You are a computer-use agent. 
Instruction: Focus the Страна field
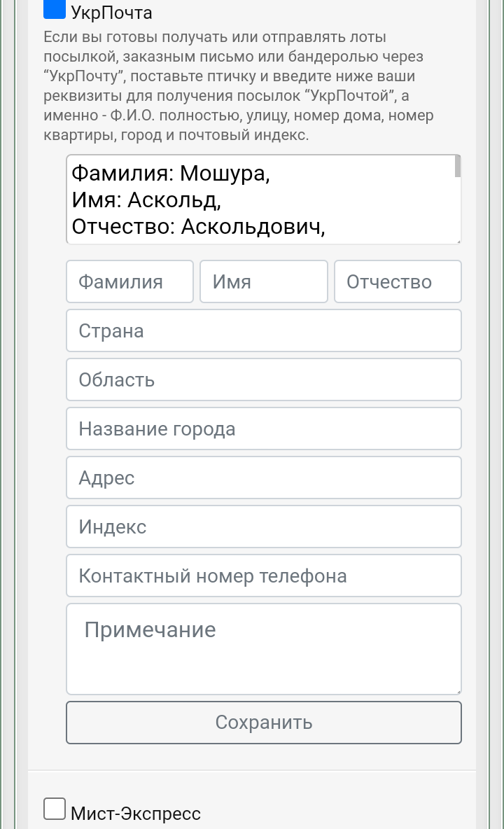(264, 331)
